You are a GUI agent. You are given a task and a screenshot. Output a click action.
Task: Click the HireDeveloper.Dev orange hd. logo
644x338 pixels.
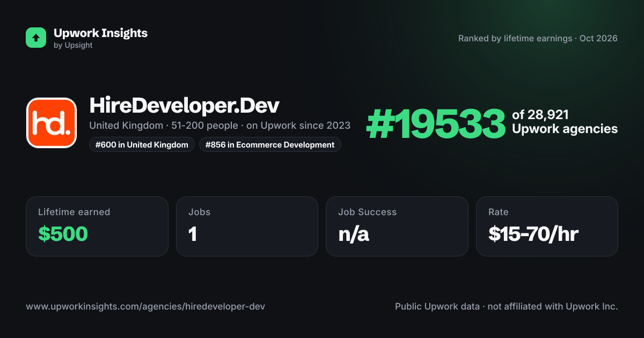tap(52, 123)
